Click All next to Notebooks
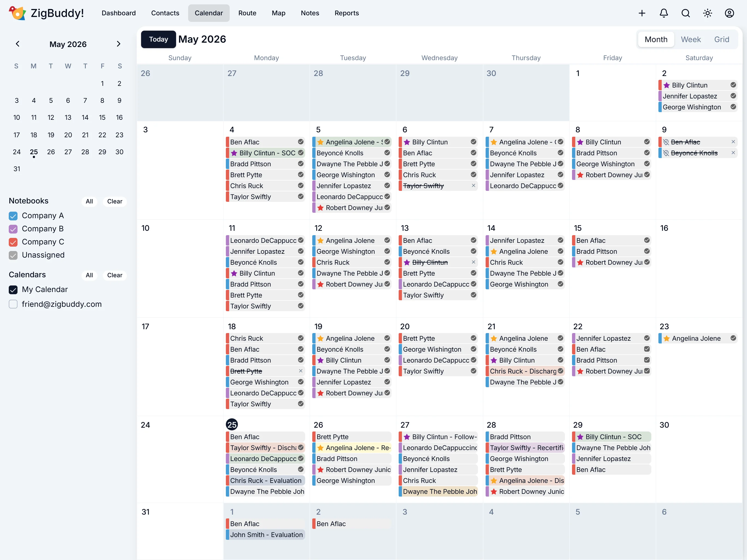 (89, 201)
